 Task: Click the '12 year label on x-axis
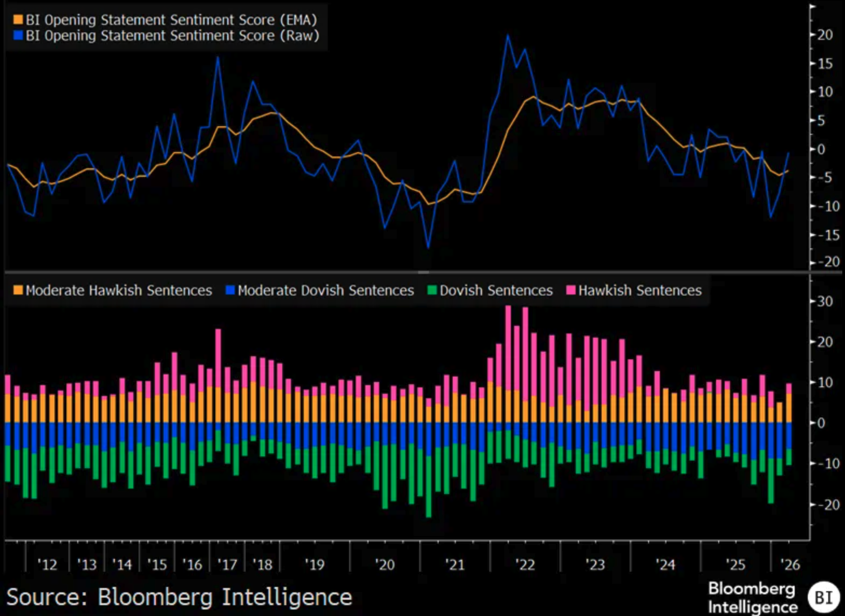click(47, 564)
